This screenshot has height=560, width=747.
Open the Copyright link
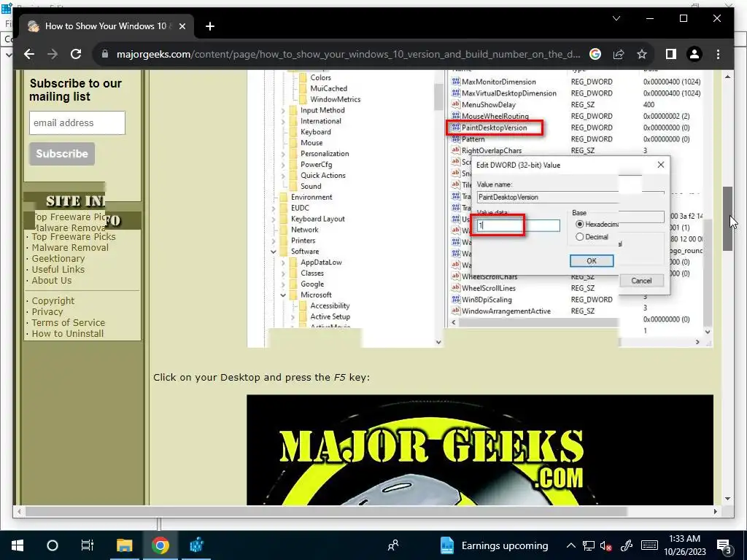tap(53, 301)
